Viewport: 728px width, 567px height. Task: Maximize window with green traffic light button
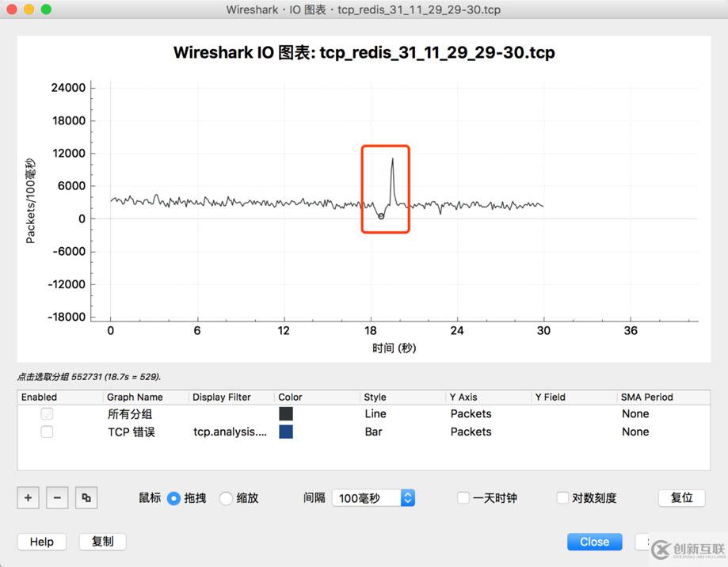coord(46,10)
